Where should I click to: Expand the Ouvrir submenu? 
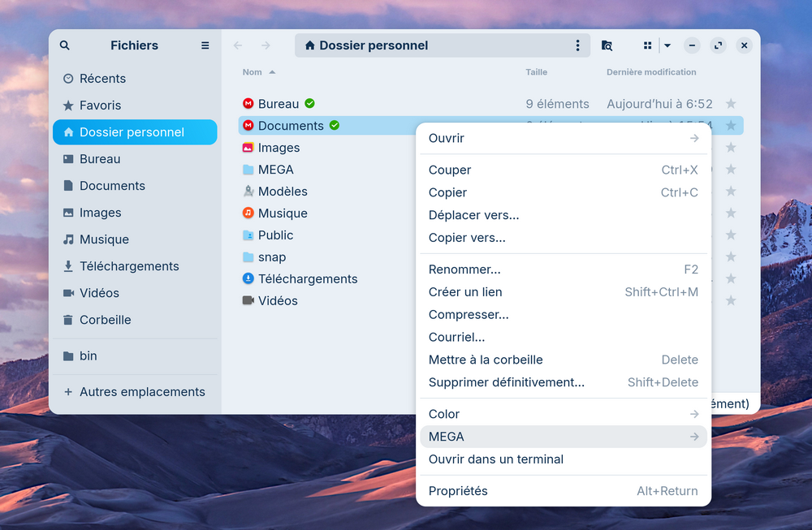point(563,138)
